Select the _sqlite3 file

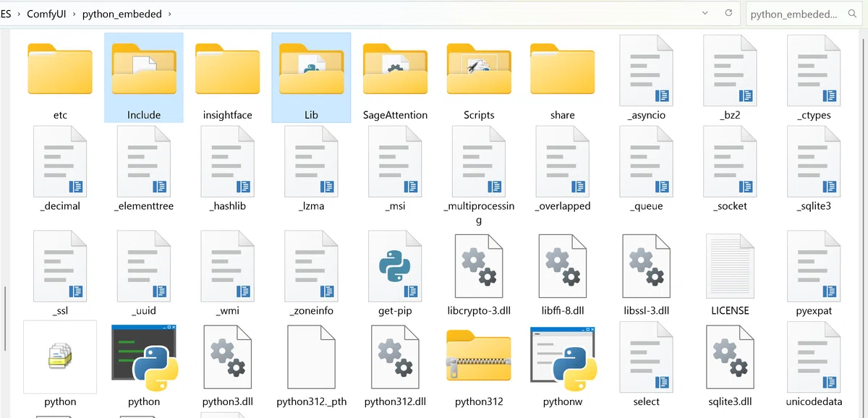[814, 169]
